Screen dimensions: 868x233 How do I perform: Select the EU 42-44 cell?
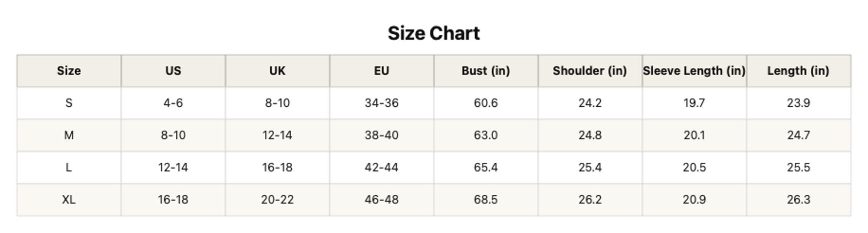(381, 167)
